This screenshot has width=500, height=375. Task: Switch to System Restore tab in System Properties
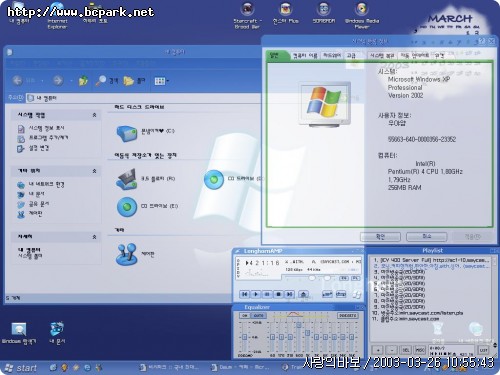(x=382, y=56)
